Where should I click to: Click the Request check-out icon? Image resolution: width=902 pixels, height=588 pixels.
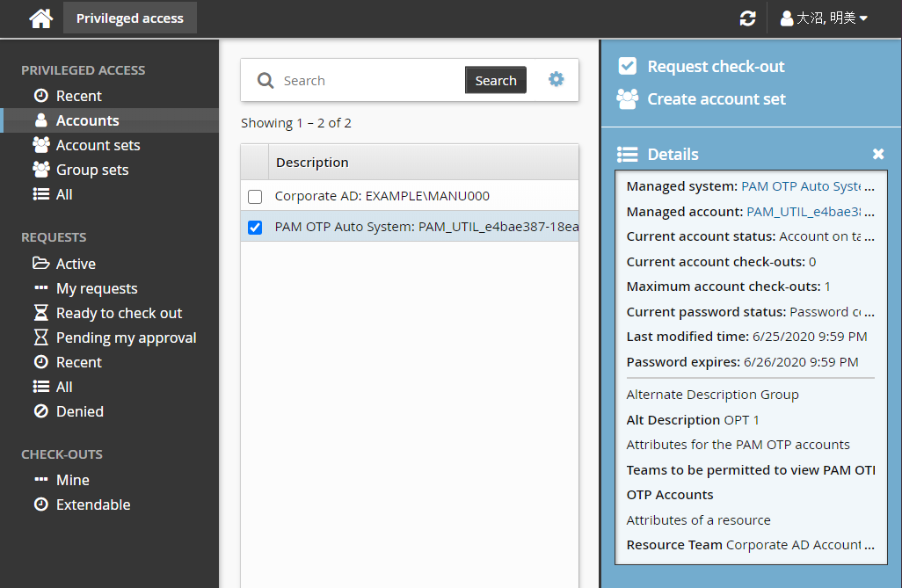(627, 66)
